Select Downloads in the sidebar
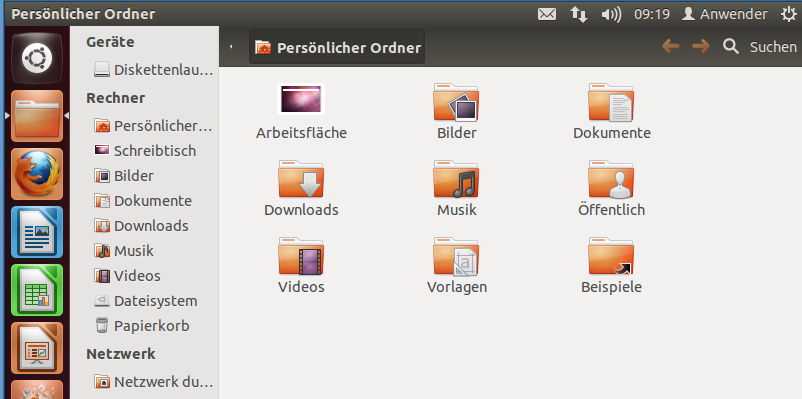 (x=141, y=226)
